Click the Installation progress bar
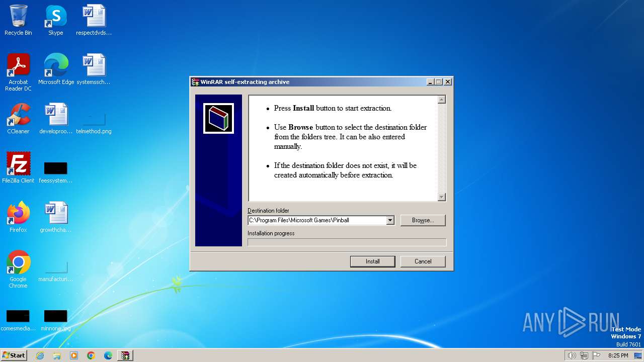 click(347, 242)
